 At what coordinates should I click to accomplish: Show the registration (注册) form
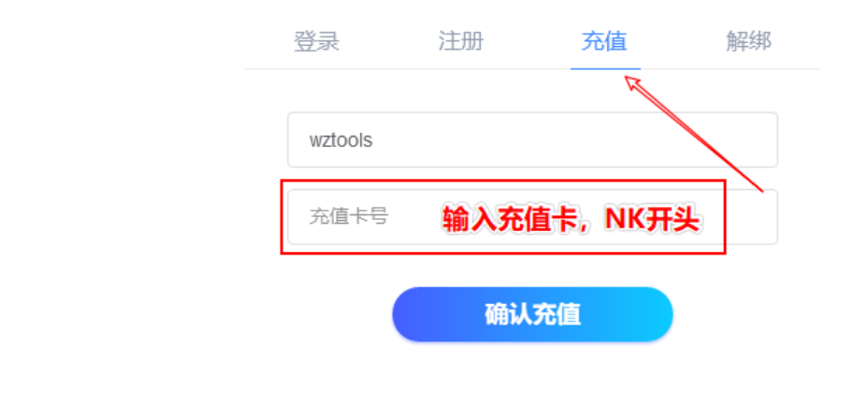(x=460, y=42)
